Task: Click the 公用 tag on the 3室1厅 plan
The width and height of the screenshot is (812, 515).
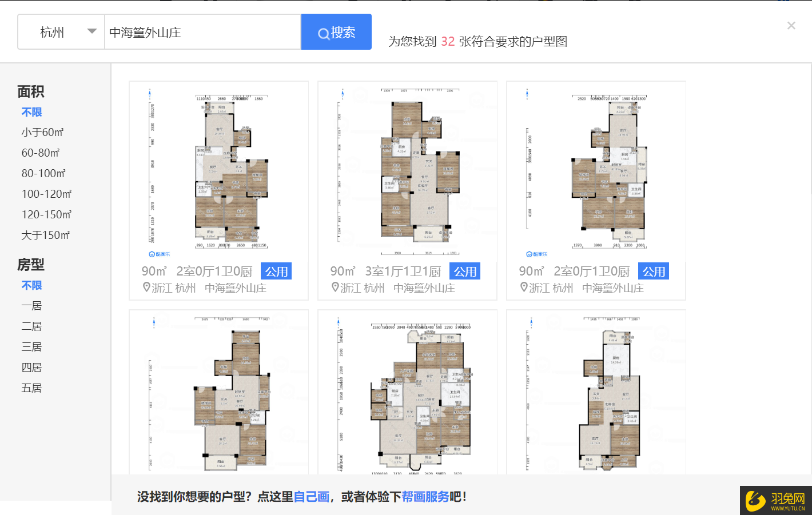Action: 465,272
